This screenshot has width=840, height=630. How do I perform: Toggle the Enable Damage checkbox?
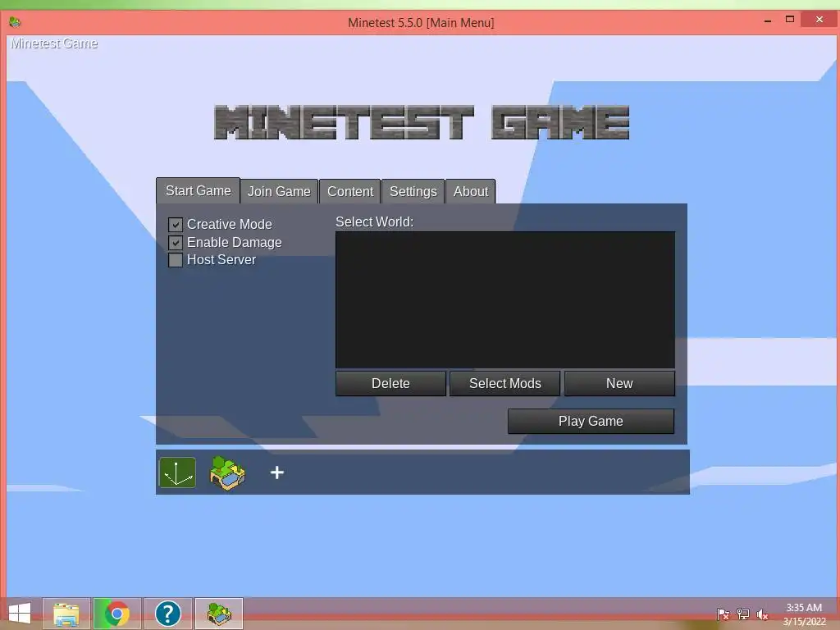pos(176,243)
